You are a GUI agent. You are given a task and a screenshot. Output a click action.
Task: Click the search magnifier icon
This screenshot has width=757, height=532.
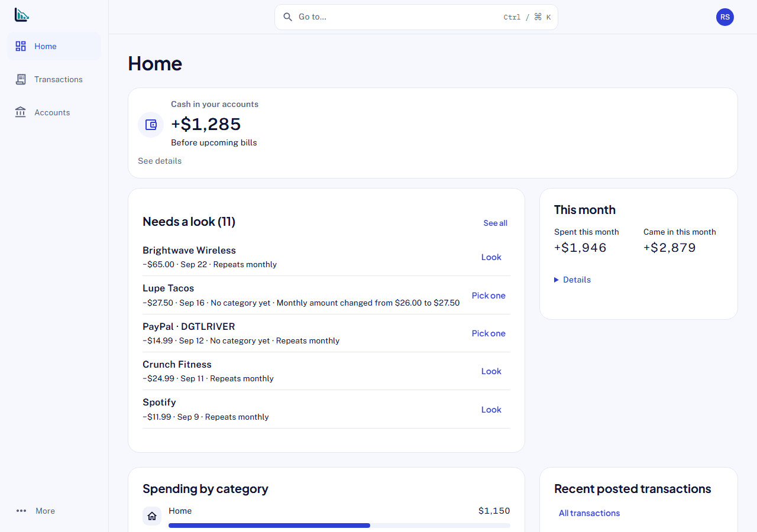pos(288,17)
